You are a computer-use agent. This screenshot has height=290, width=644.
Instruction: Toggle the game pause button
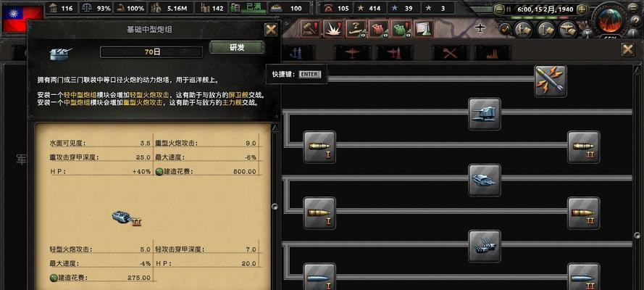(x=509, y=9)
